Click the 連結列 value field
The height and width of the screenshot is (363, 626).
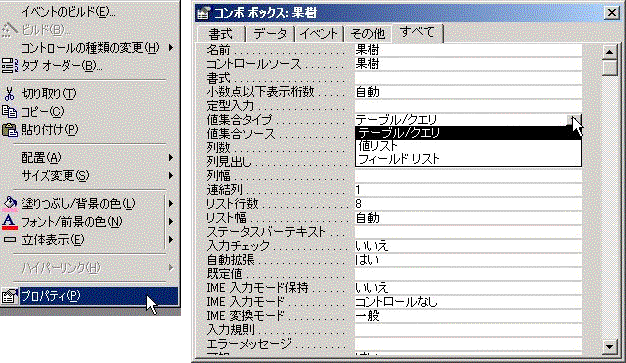[468, 190]
